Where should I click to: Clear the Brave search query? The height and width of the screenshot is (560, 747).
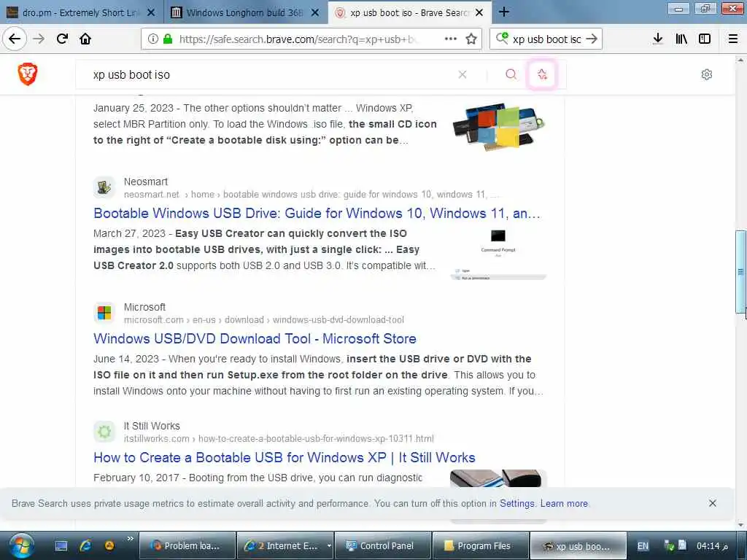coord(462,75)
